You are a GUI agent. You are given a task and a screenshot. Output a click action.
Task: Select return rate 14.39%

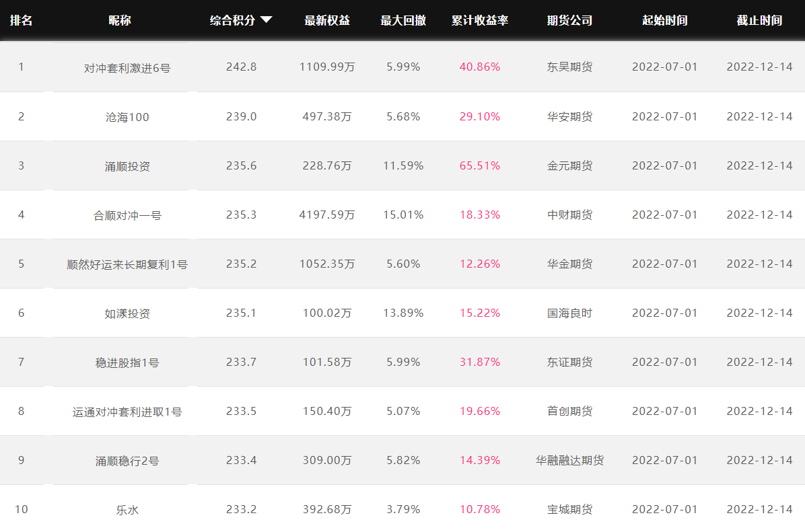tap(479, 460)
